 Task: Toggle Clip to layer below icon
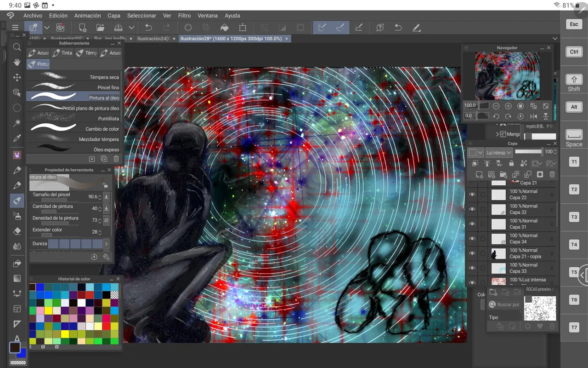pos(475,163)
